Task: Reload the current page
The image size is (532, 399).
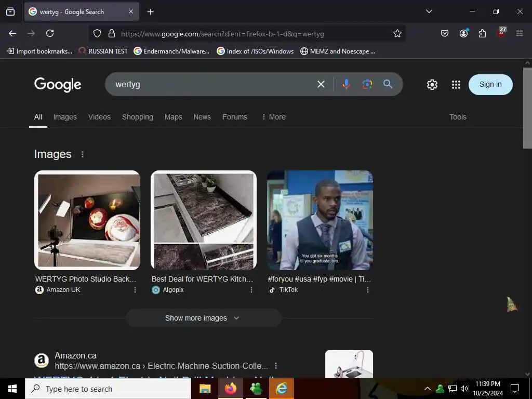Action: pyautogui.click(x=50, y=33)
